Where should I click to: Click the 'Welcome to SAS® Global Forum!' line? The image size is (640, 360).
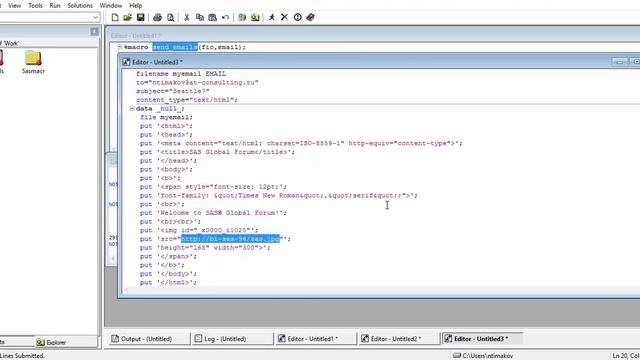[213, 213]
